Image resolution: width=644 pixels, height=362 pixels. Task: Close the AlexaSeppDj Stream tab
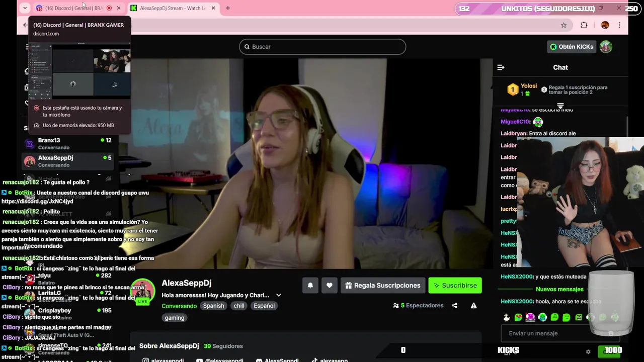coord(213,8)
